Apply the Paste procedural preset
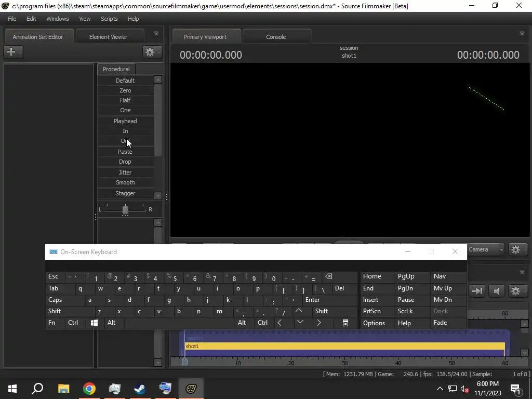This screenshot has width=532, height=399. point(126,152)
